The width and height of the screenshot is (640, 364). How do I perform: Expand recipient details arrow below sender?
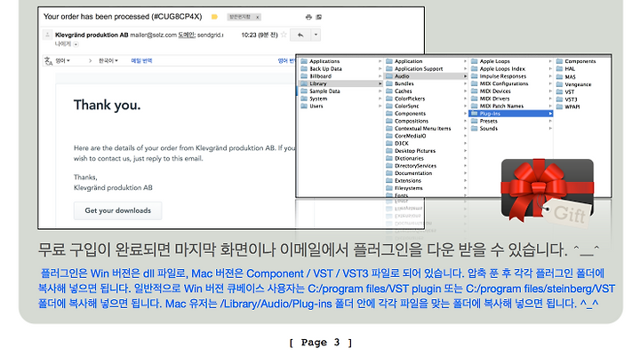click(x=76, y=44)
